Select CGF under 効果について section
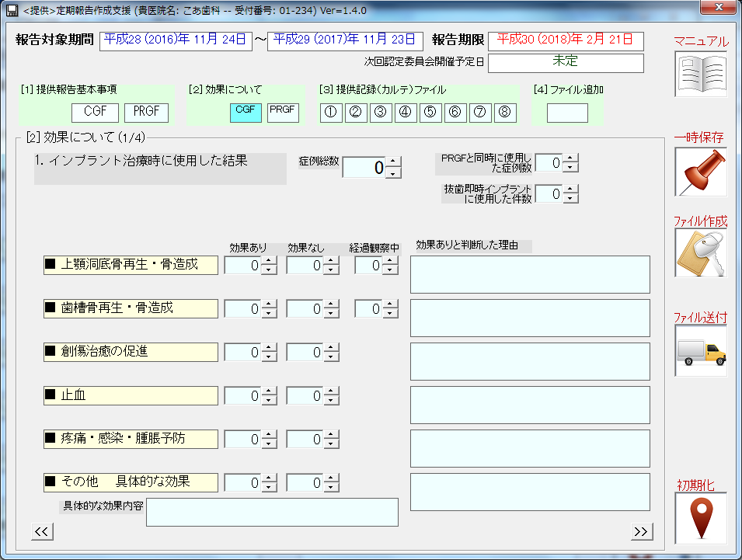Screen dimensions: 742x560 [246, 112]
